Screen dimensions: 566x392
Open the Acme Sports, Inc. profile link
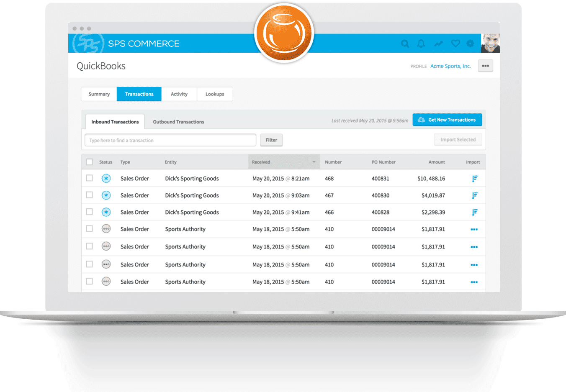click(450, 66)
